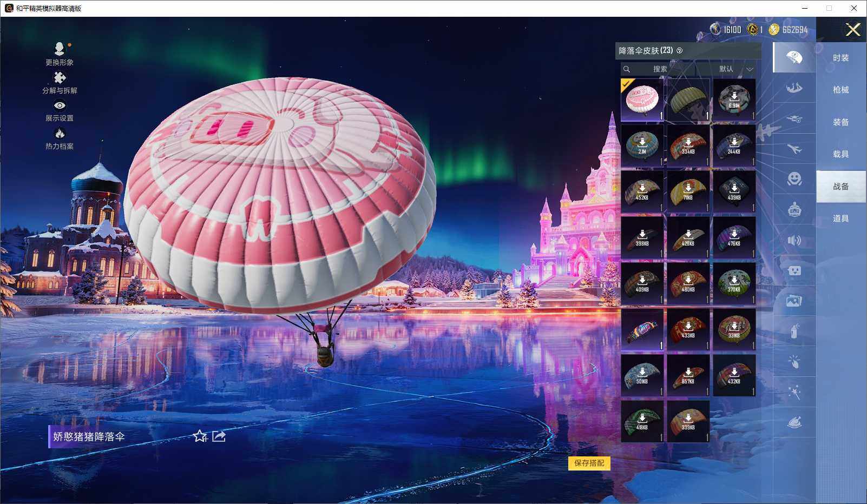Select the 时装 category tab
This screenshot has width=867, height=504.
(841, 58)
